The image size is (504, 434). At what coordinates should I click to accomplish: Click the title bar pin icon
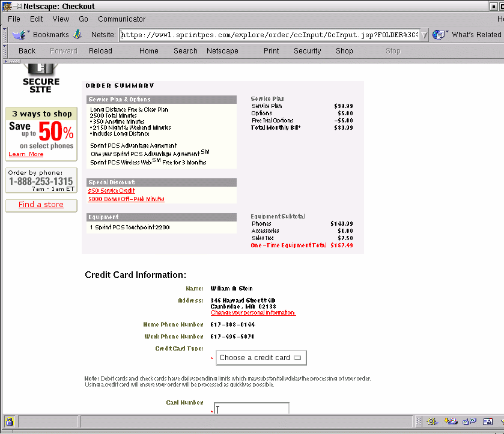pos(17,6)
